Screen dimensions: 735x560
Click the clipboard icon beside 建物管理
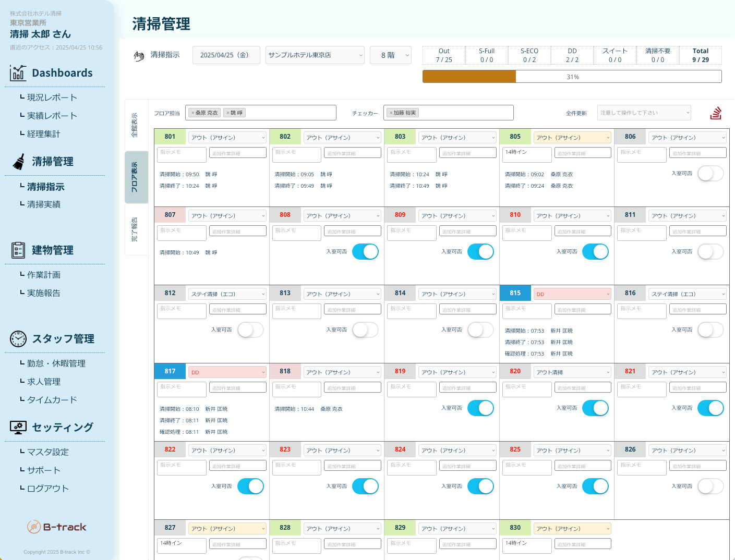point(17,249)
